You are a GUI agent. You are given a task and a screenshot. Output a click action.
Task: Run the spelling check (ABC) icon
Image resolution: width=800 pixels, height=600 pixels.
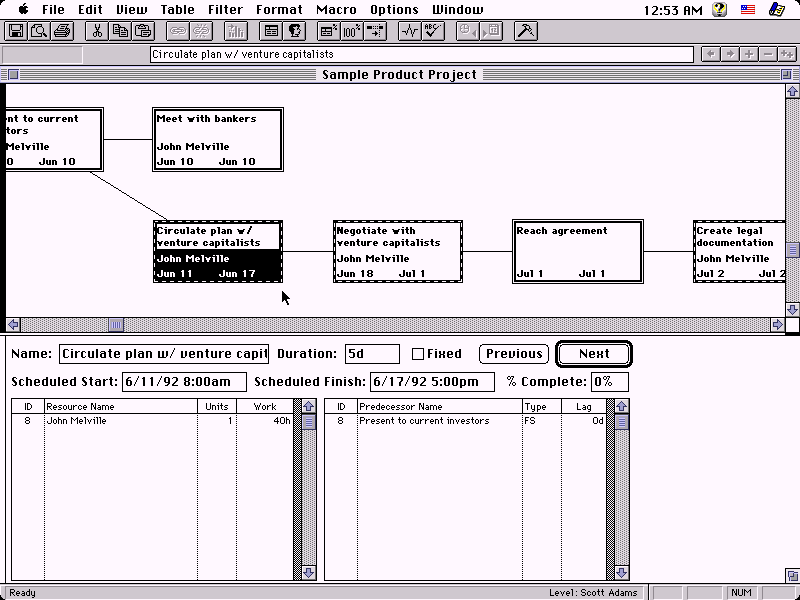[433, 31]
